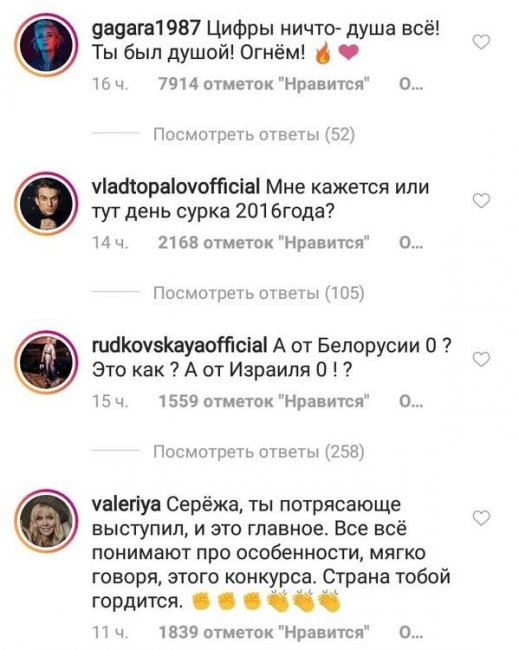The width and height of the screenshot is (519, 650).
Task: Expand the 52 replies under gagara1987
Action: coord(254,134)
